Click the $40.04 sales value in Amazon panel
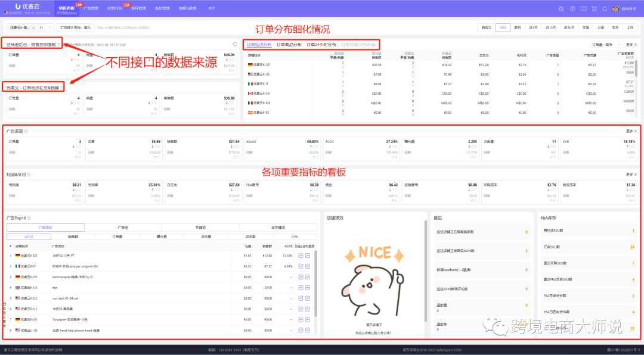 [x=229, y=55]
